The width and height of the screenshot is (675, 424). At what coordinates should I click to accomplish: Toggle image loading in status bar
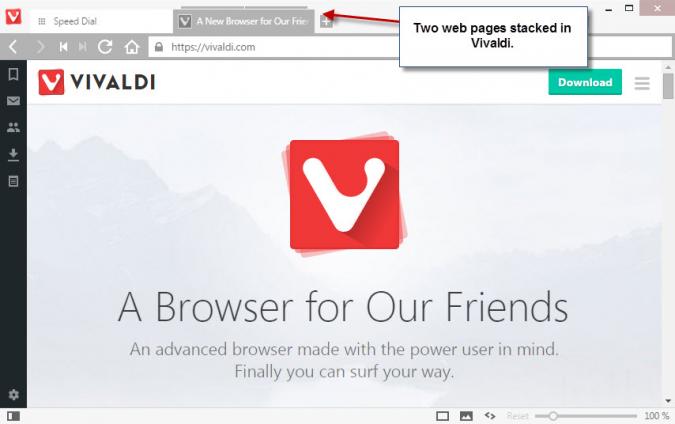466,416
